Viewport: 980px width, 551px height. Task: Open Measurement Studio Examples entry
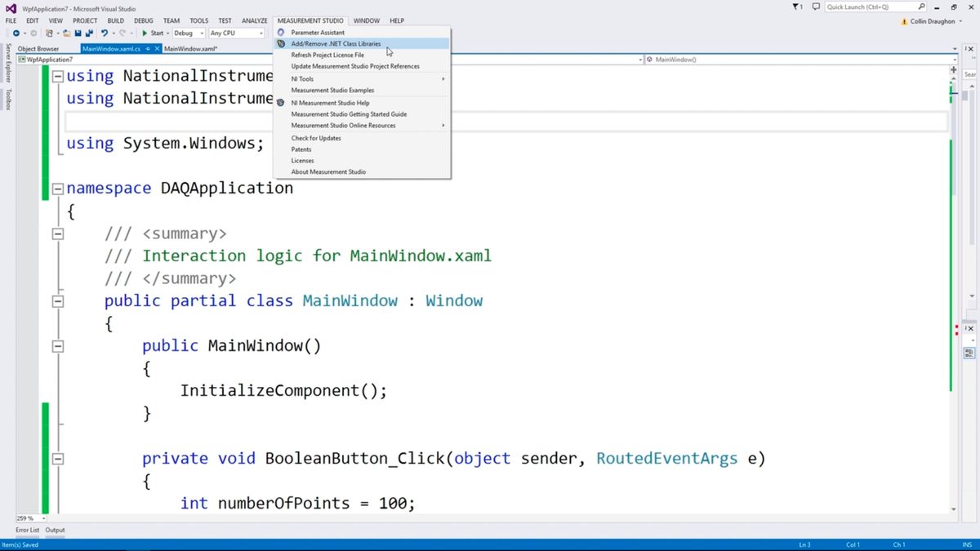point(363,90)
